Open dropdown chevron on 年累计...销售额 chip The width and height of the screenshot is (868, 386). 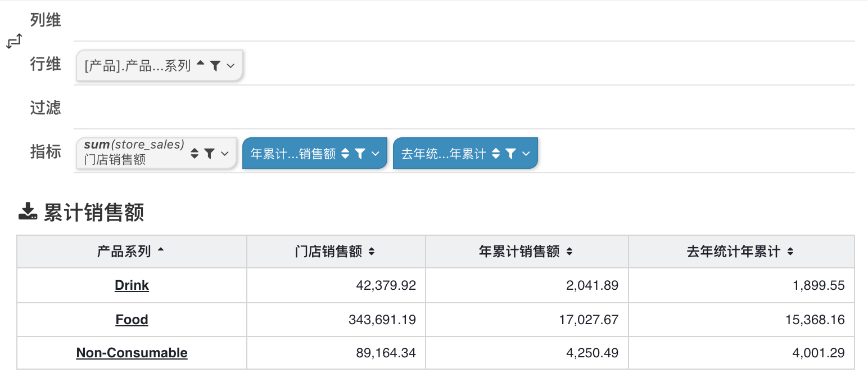pyautogui.click(x=376, y=154)
